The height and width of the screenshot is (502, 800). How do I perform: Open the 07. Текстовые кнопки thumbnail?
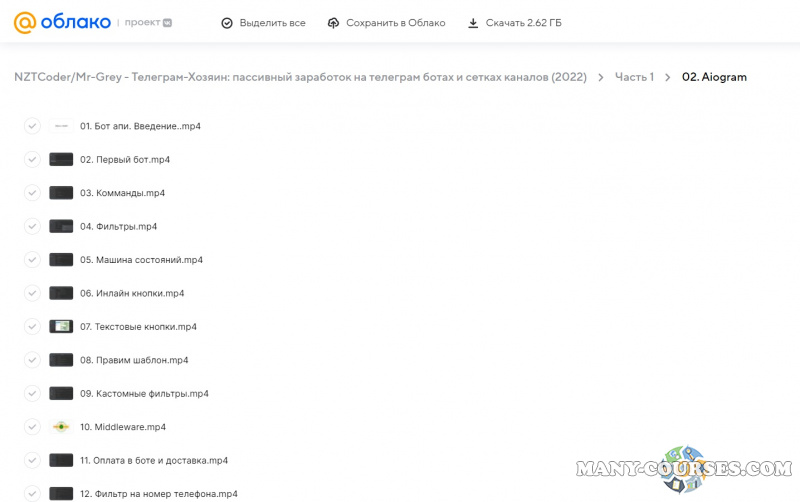coord(61,327)
